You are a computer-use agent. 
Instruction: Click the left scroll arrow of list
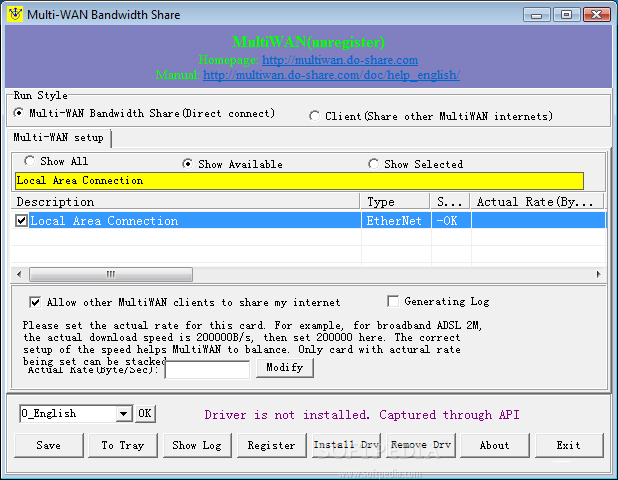[19, 274]
